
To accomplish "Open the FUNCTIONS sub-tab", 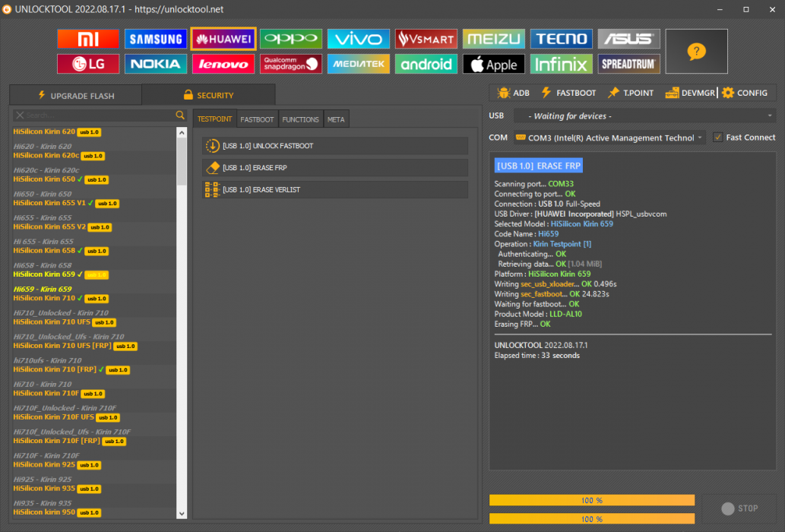I will [x=300, y=119].
